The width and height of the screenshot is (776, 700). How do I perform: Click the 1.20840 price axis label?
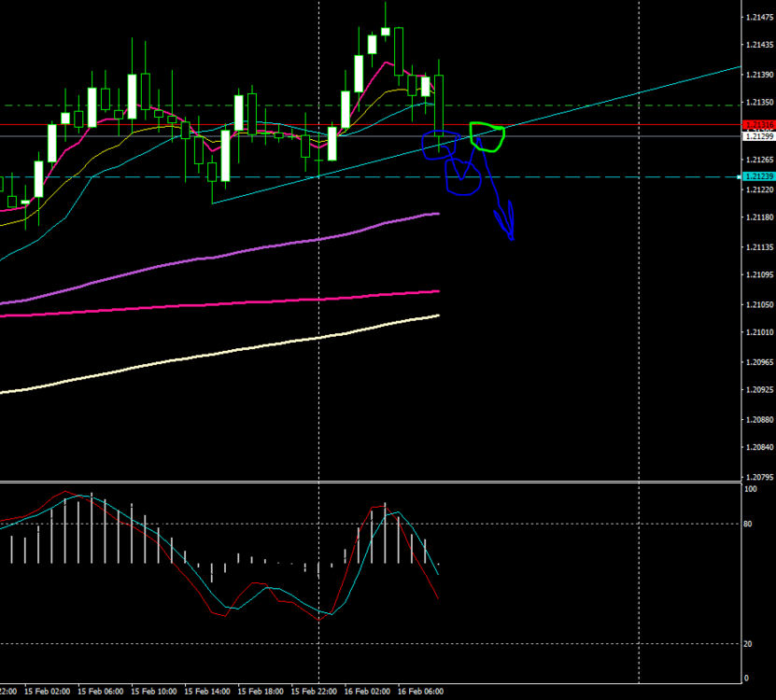point(760,447)
